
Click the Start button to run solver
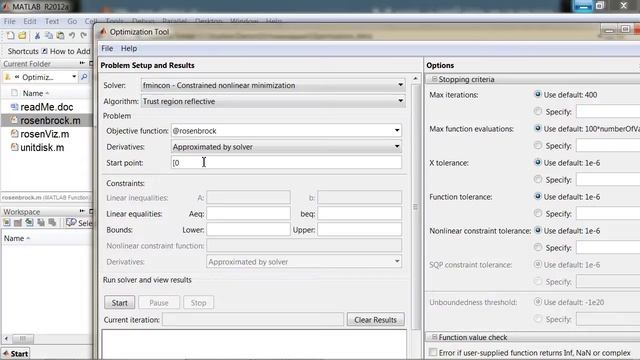(x=120, y=303)
